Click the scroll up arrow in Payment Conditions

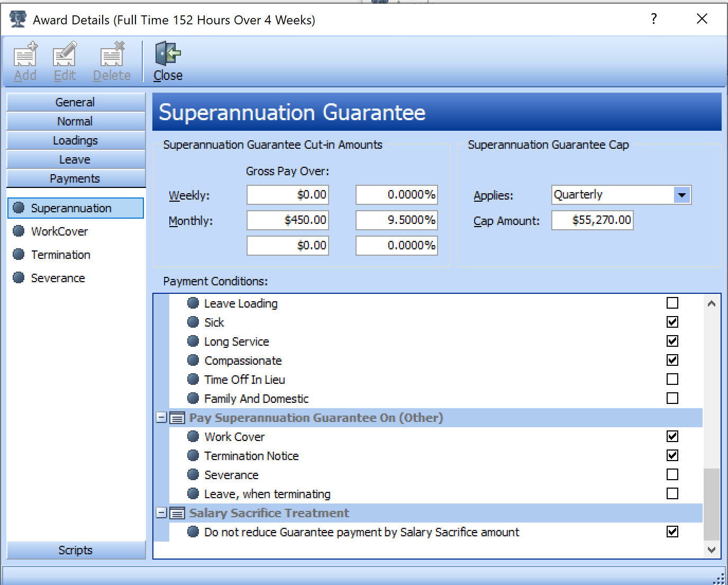click(x=712, y=303)
